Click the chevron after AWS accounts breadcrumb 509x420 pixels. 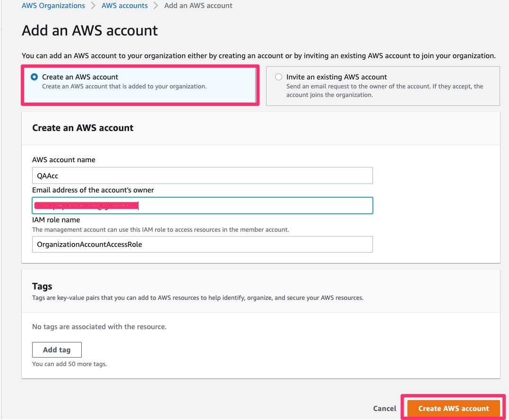[x=156, y=6]
